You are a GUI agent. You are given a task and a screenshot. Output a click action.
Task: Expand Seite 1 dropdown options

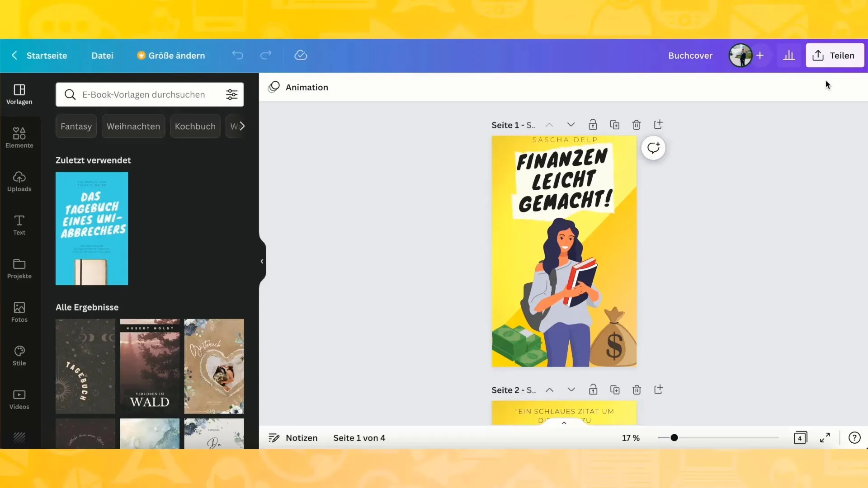(571, 125)
